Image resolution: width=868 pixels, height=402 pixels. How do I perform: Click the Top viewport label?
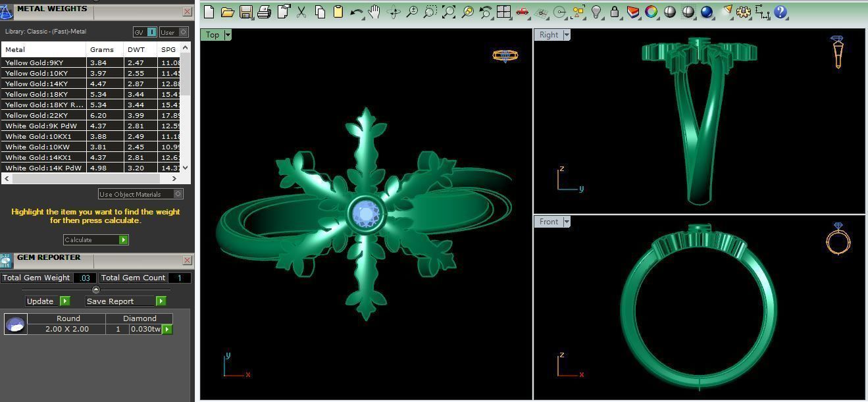[x=213, y=35]
